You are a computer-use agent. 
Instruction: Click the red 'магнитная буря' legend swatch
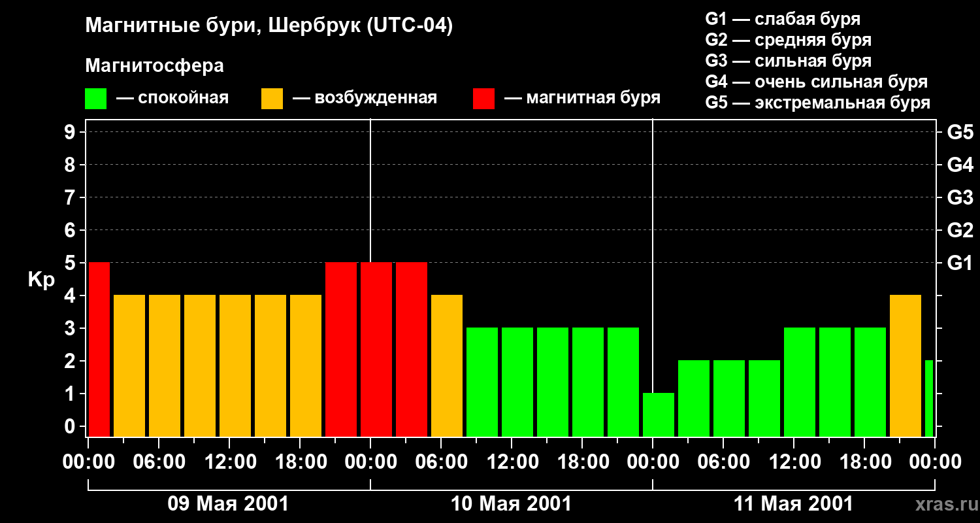[x=483, y=99]
